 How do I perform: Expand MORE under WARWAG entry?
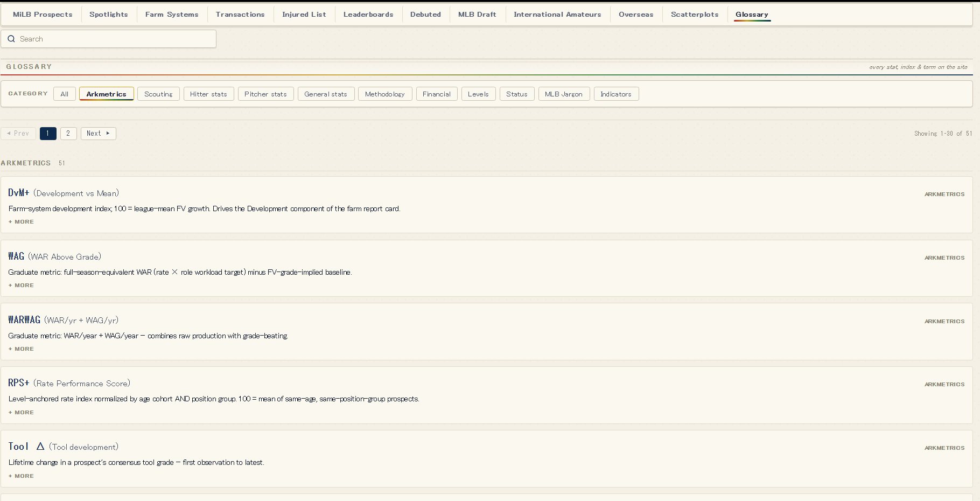pos(21,349)
